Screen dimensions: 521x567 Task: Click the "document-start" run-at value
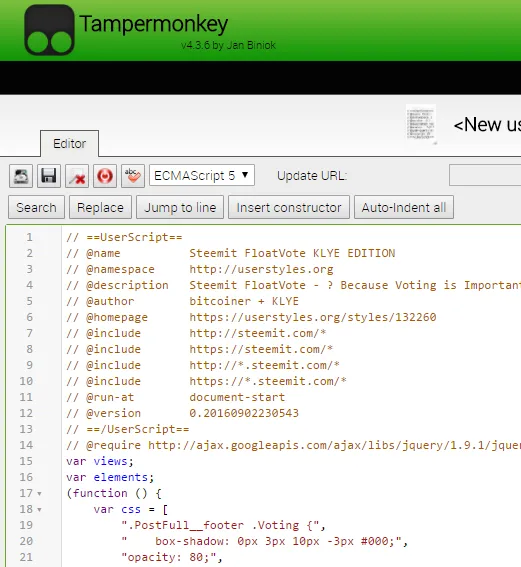point(237,397)
